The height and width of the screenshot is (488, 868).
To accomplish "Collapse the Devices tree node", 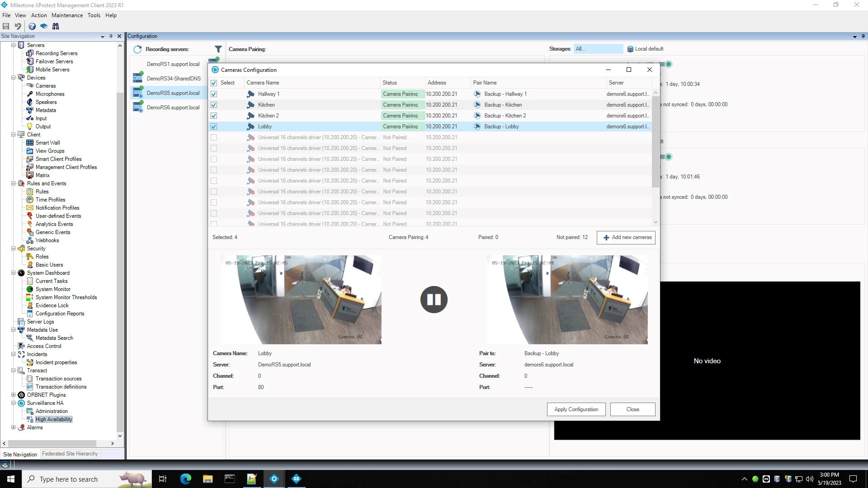I will click(14, 78).
